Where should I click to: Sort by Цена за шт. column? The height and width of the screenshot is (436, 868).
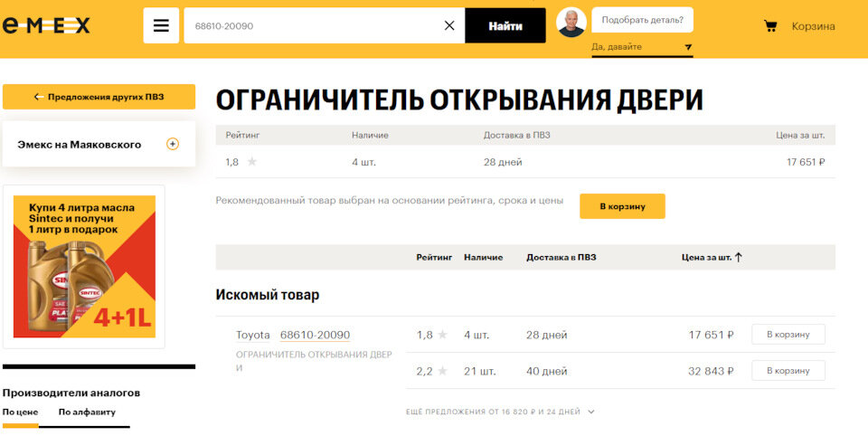(x=706, y=257)
